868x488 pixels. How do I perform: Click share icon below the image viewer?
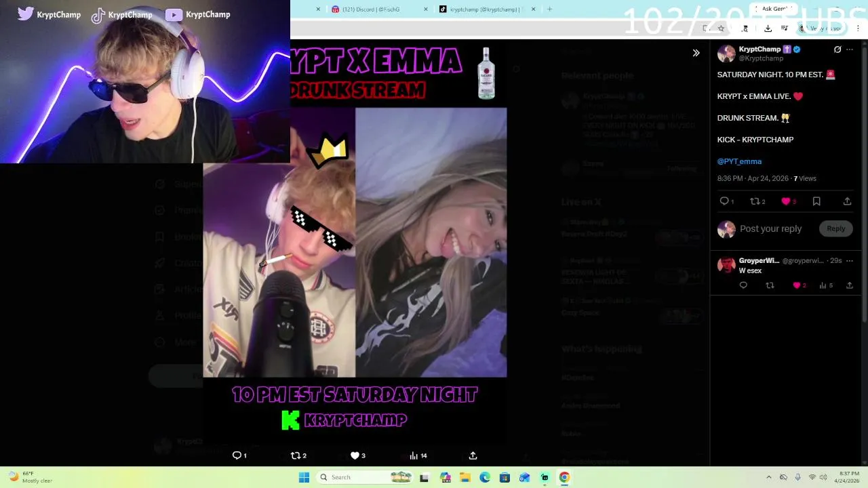473,455
